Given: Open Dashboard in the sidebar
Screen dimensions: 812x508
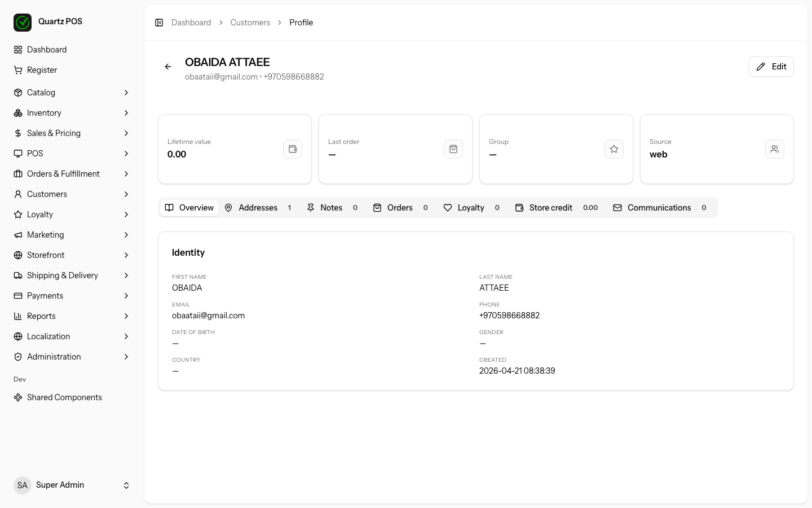Looking at the screenshot, I should click(x=72, y=50).
